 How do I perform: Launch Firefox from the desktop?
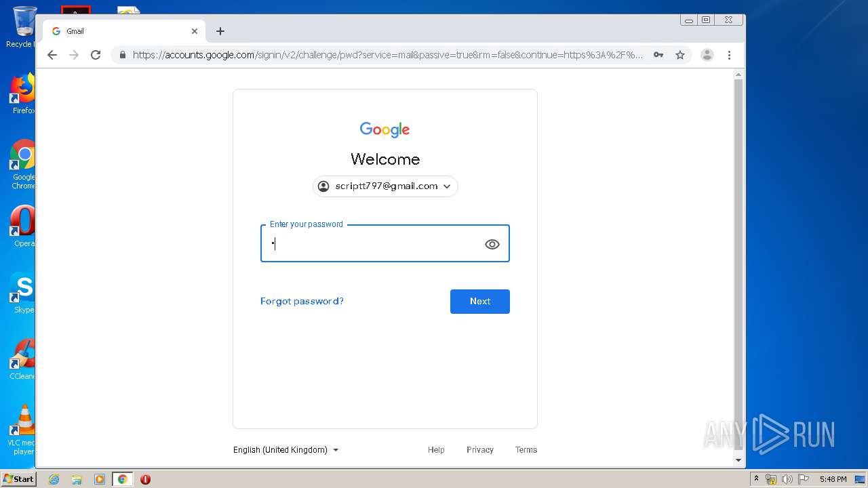tap(22, 94)
